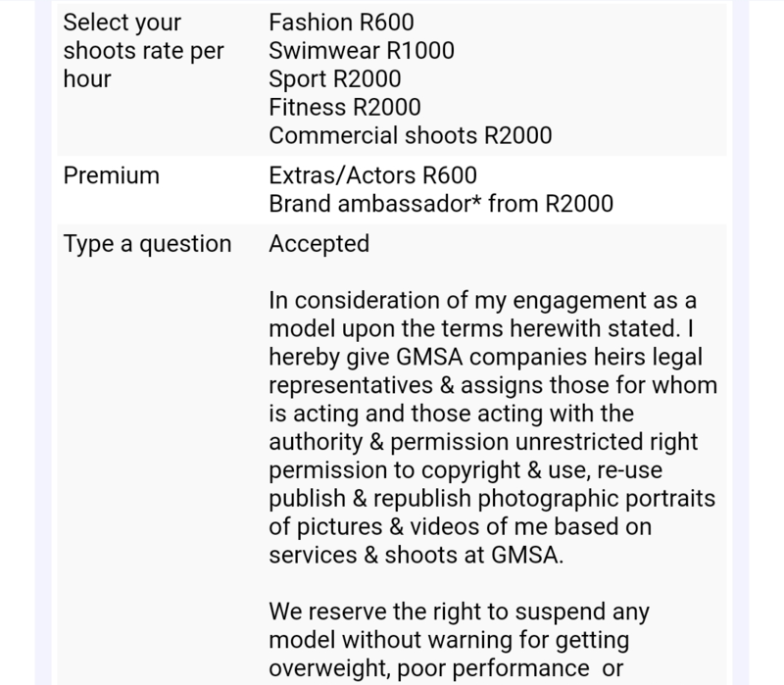Select the Brand ambassador from R2000 line
Image resolution: width=784 pixels, height=685 pixels.
[441, 204]
